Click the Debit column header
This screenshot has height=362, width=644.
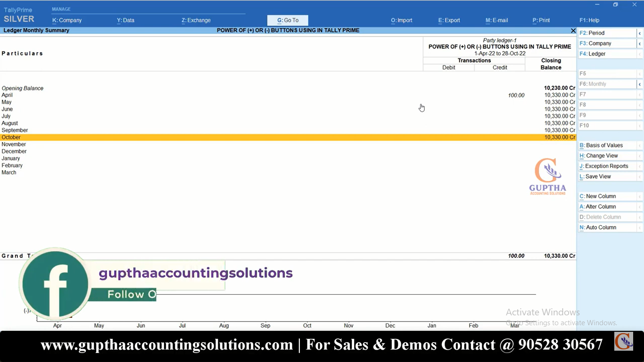coord(449,67)
